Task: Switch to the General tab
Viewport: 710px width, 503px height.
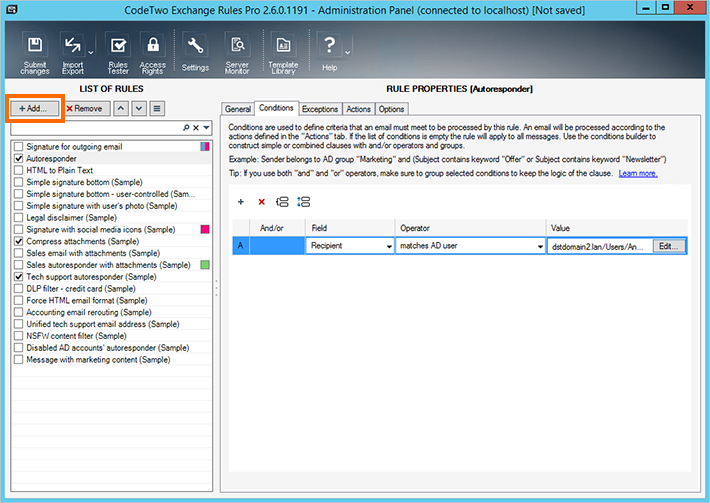Action: click(238, 109)
